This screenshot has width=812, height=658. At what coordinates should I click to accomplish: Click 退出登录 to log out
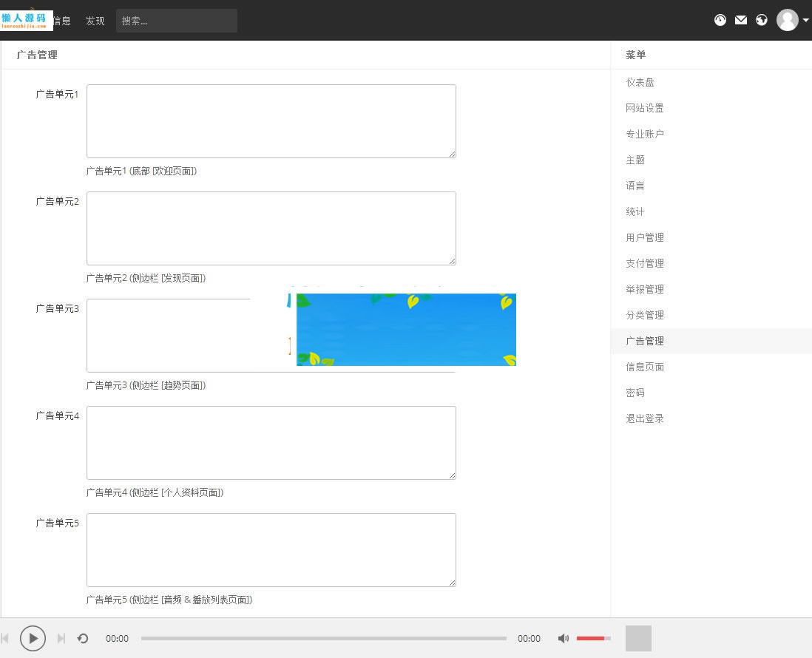click(x=645, y=418)
